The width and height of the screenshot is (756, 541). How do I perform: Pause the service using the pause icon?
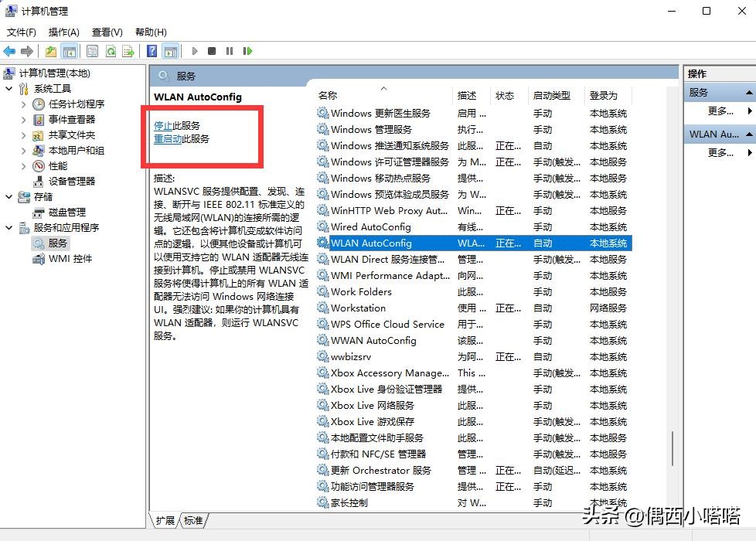tap(230, 51)
